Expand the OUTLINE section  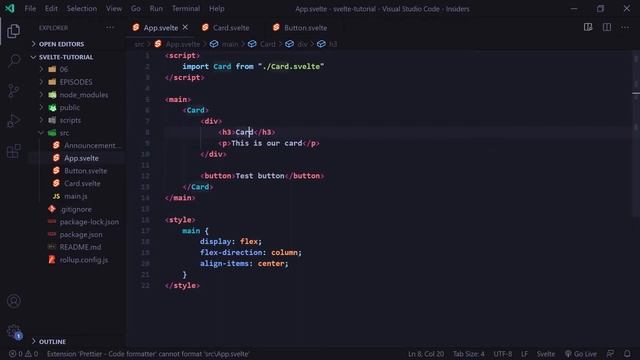(52, 342)
